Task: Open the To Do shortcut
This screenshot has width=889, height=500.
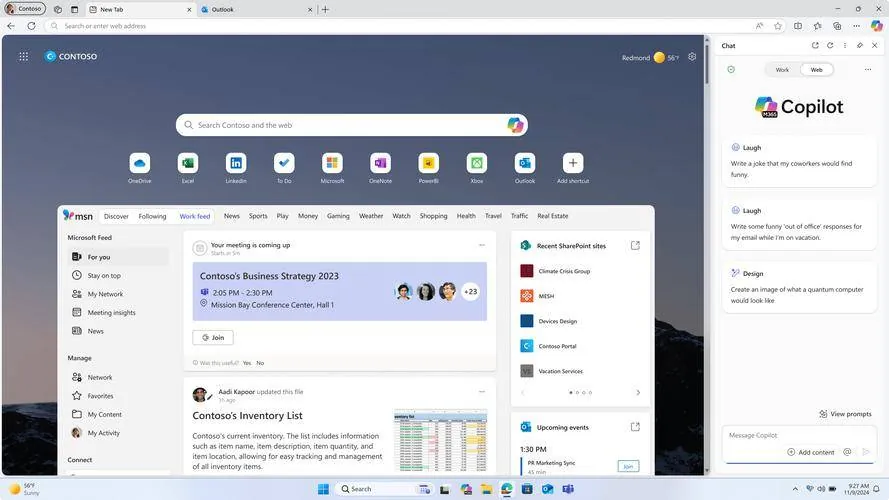Action: pyautogui.click(x=284, y=163)
